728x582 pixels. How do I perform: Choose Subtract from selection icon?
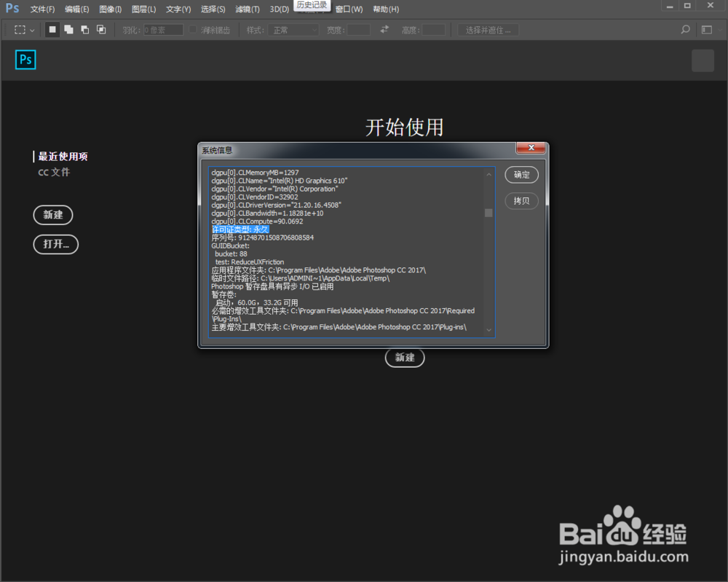pos(85,30)
